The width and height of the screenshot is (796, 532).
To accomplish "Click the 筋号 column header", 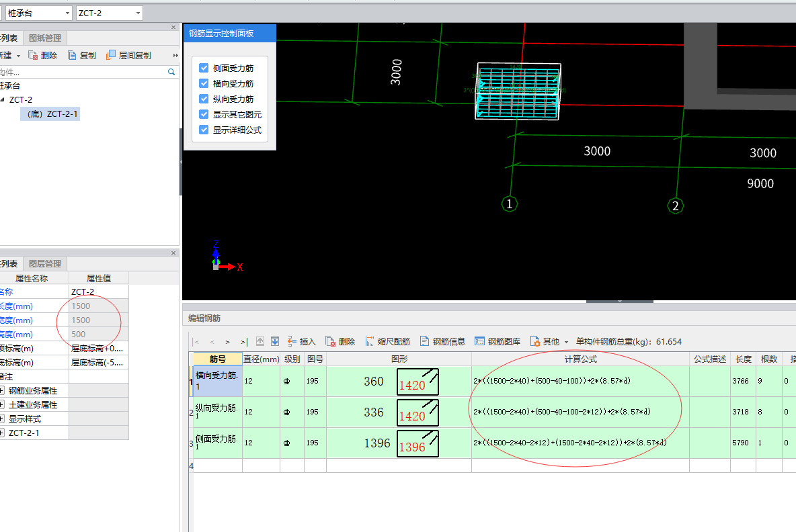I will (217, 359).
